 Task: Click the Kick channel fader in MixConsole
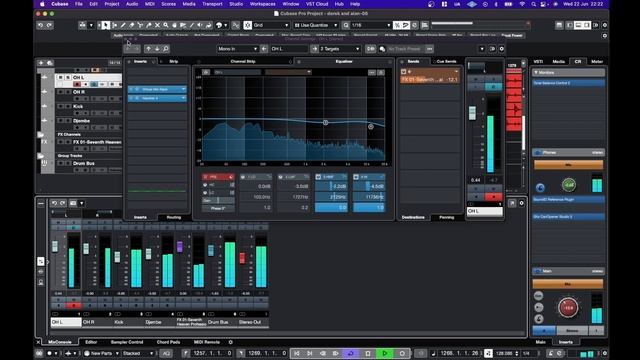click(x=118, y=257)
